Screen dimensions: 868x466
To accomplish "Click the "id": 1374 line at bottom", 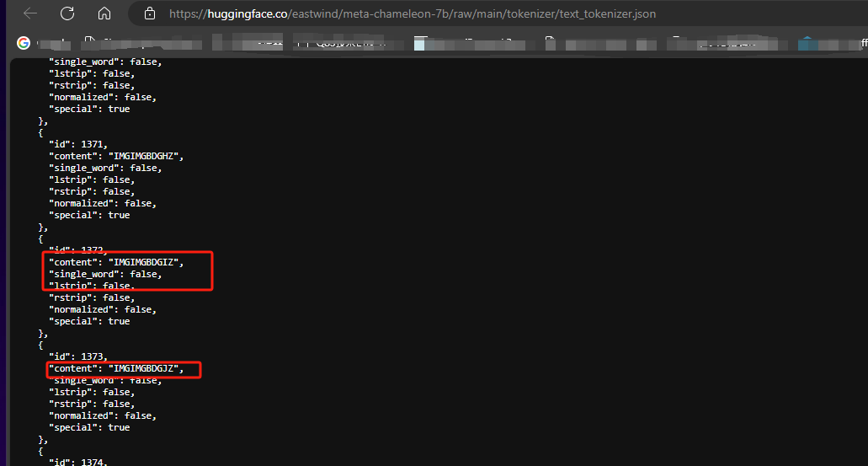I will click(78, 462).
